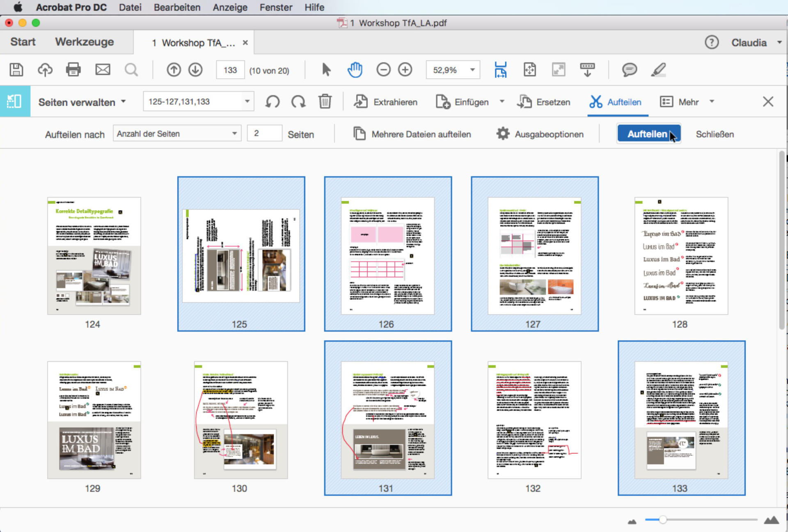
Task: Open the Bearbeiten menu
Action: tap(177, 7)
